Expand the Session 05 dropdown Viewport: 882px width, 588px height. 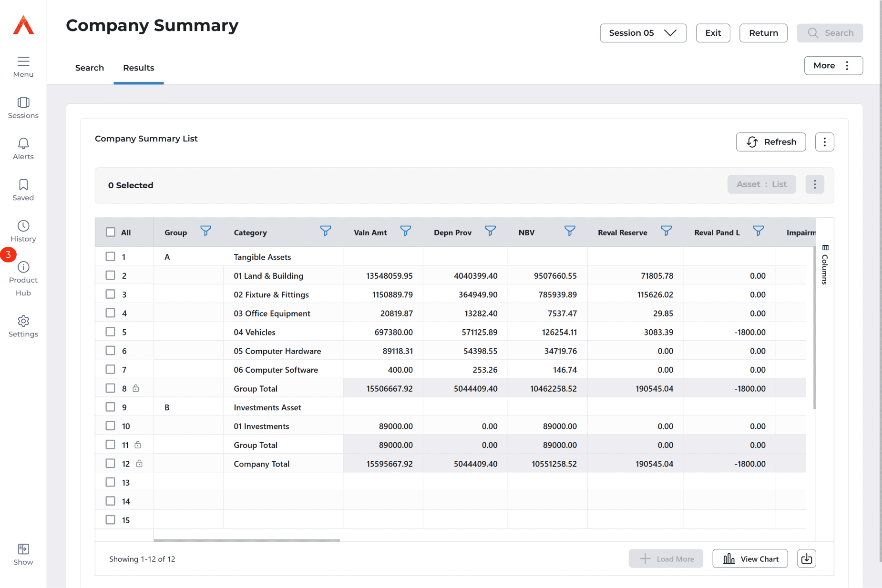pyautogui.click(x=643, y=33)
